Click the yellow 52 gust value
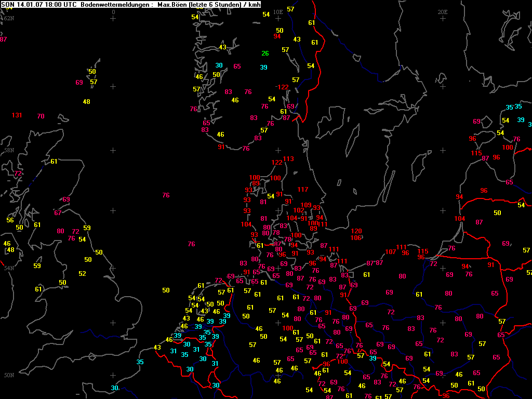 [x=82, y=274]
